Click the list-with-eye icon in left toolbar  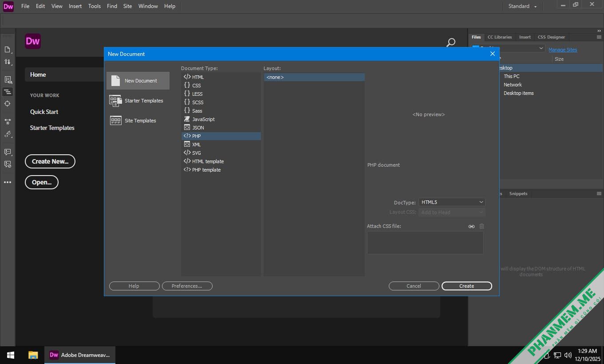tap(8, 80)
